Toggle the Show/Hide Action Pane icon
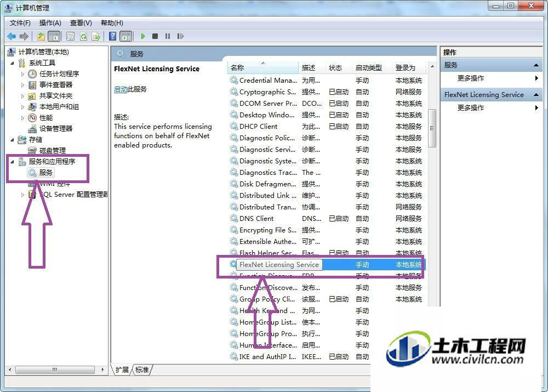The image size is (548, 392). (126, 36)
